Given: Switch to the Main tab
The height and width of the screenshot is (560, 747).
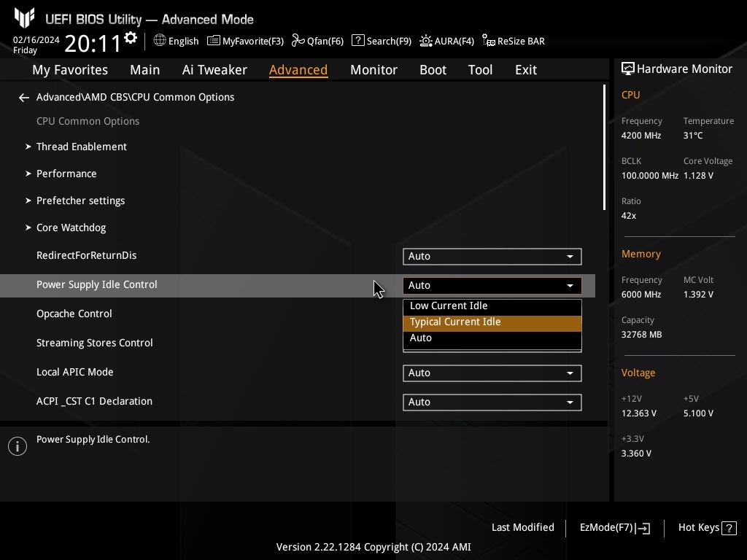Looking at the screenshot, I should click(x=145, y=70).
